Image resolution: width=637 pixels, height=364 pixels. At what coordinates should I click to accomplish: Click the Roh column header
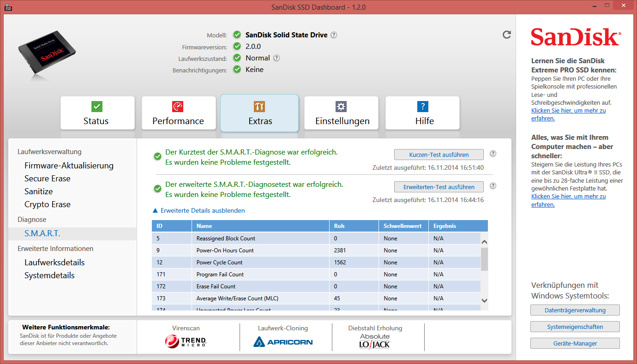(354, 226)
